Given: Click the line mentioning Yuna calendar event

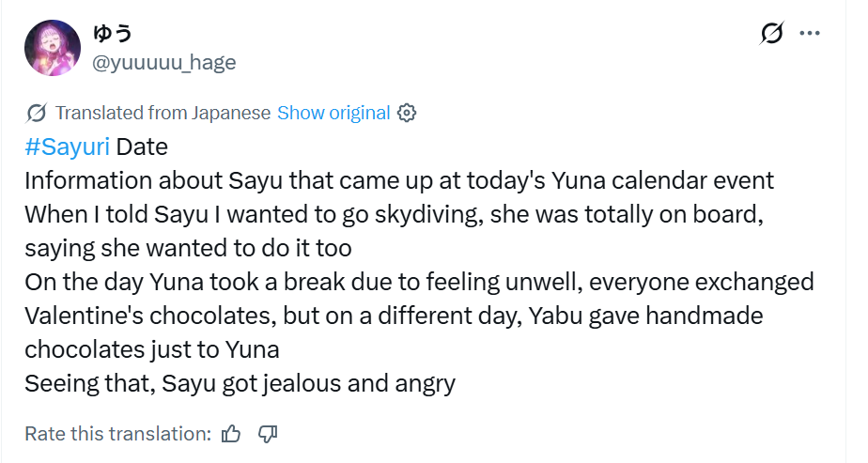Looking at the screenshot, I should [399, 180].
